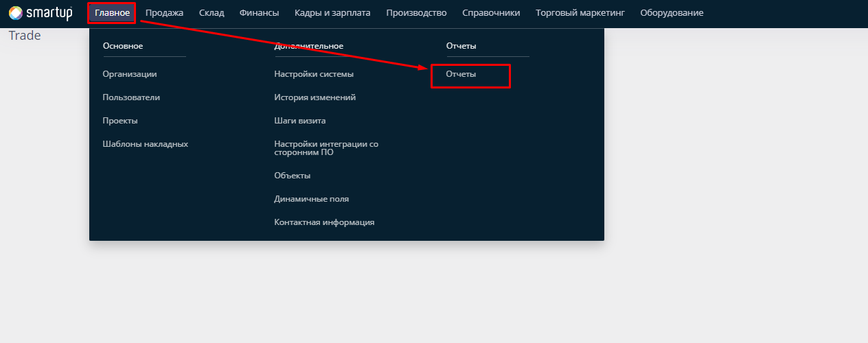This screenshot has height=343, width=868.
Task: Open Настройки интеграции со сторонним ПО
Action: 326,148
